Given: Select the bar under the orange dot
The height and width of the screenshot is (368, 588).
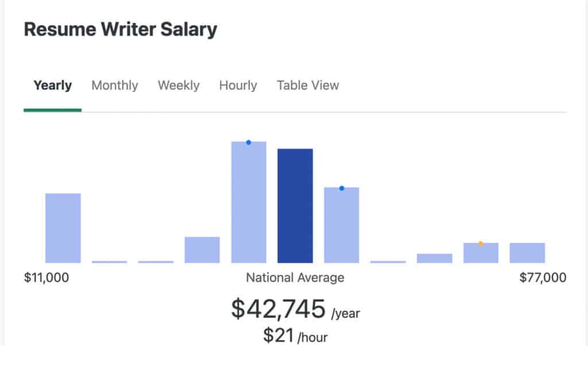Looking at the screenshot, I should coord(481,253).
